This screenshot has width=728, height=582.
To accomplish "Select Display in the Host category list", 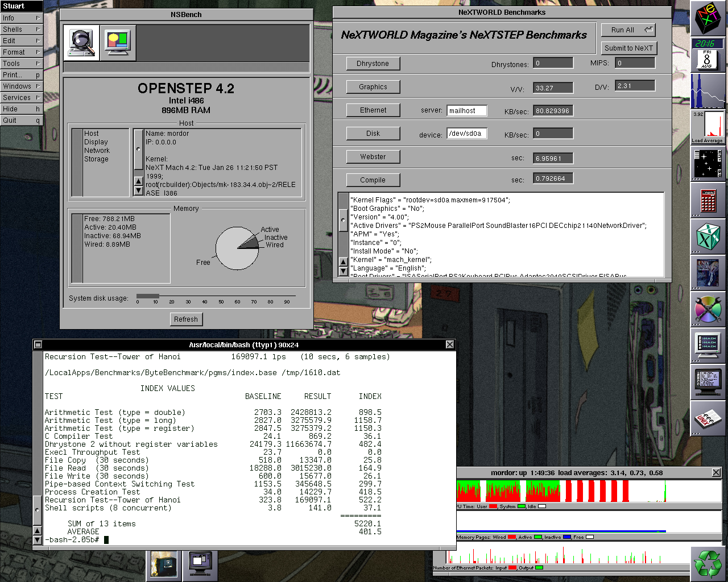I will coord(96,142).
